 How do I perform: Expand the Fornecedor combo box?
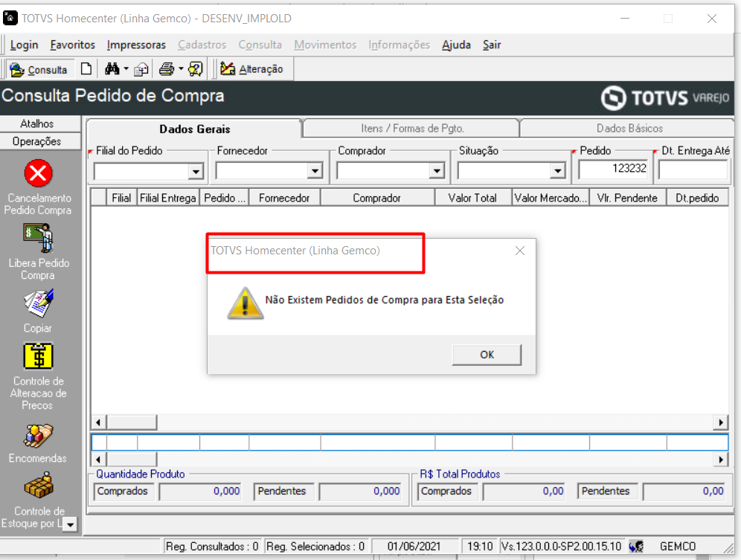click(314, 170)
